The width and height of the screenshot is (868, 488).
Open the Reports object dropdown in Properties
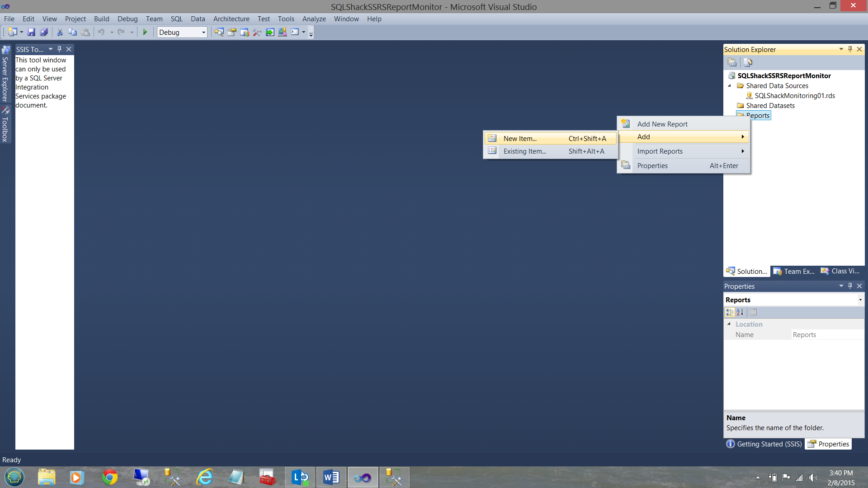click(860, 300)
